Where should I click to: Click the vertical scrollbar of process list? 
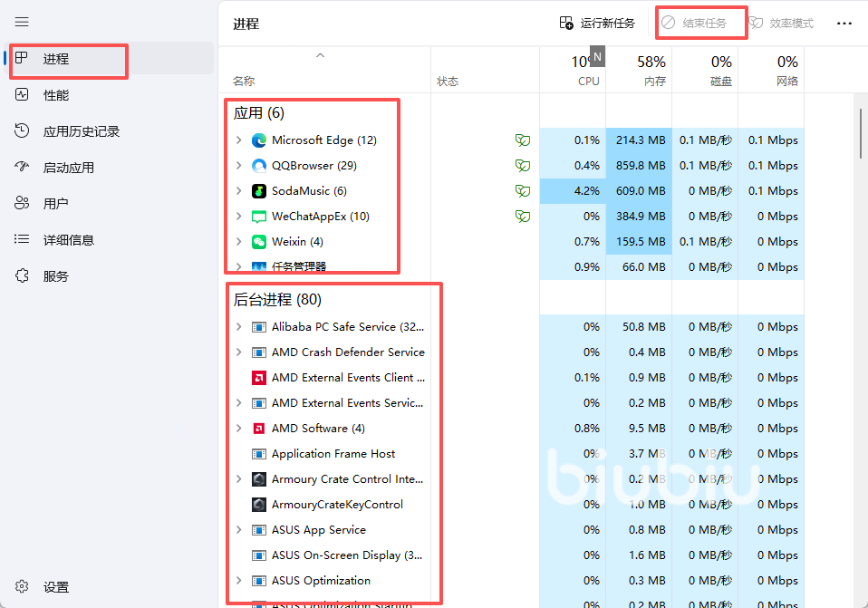click(x=860, y=134)
